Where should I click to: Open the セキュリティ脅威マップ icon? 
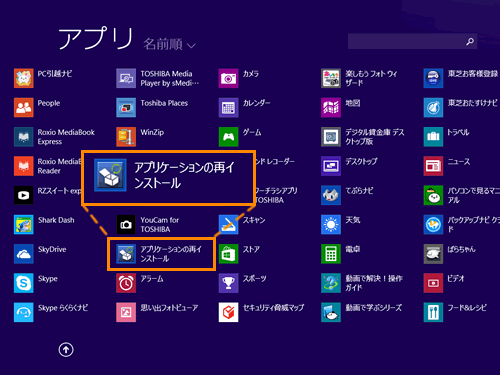click(x=228, y=312)
